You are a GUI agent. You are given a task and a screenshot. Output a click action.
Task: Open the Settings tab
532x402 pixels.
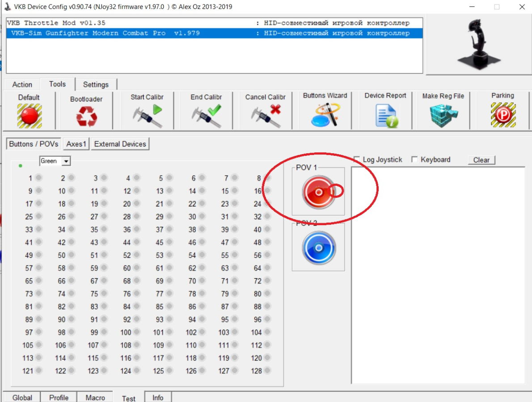click(96, 84)
